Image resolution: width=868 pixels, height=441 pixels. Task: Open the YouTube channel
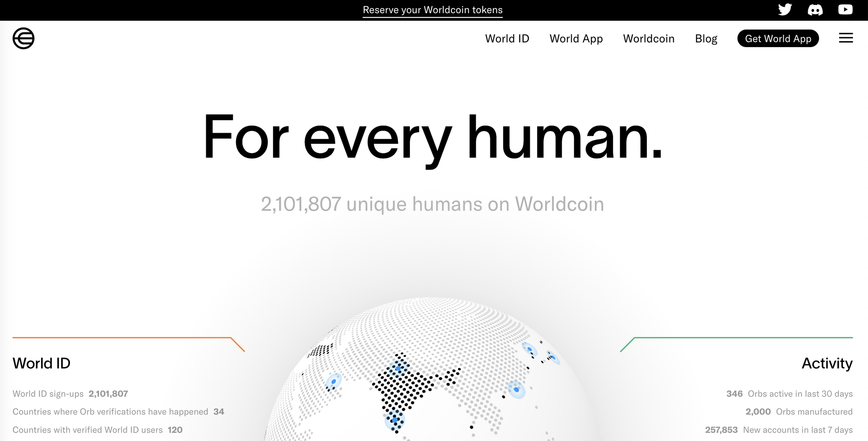click(x=845, y=9)
